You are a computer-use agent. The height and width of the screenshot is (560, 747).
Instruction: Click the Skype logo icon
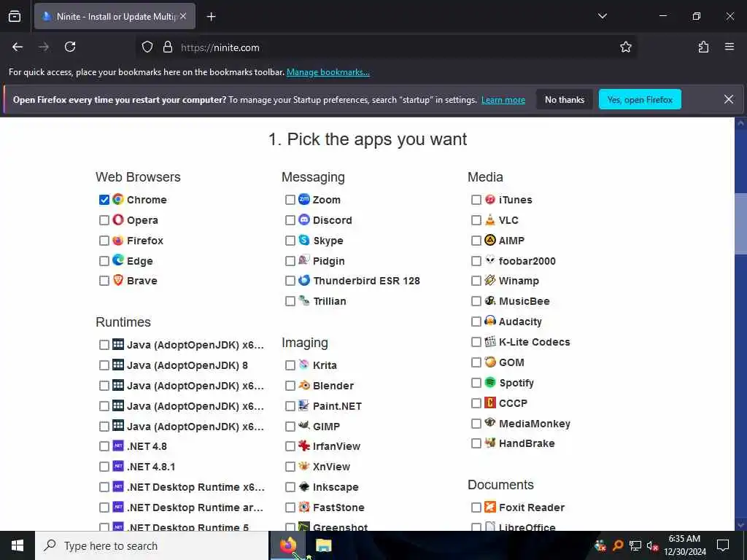click(304, 240)
